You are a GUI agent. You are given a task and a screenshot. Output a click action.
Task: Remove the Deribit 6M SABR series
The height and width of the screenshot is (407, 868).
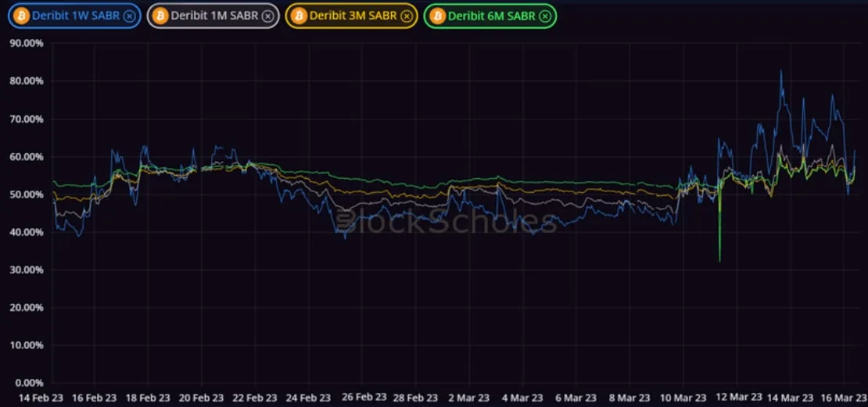coord(545,16)
